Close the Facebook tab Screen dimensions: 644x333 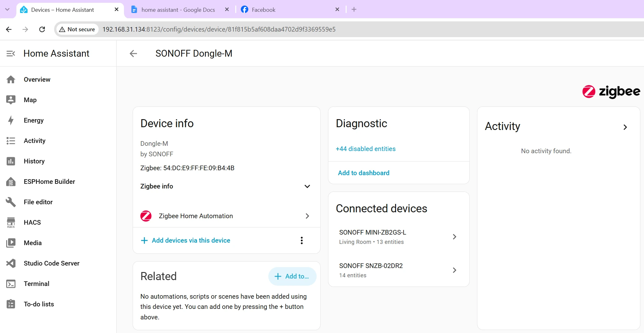point(337,10)
